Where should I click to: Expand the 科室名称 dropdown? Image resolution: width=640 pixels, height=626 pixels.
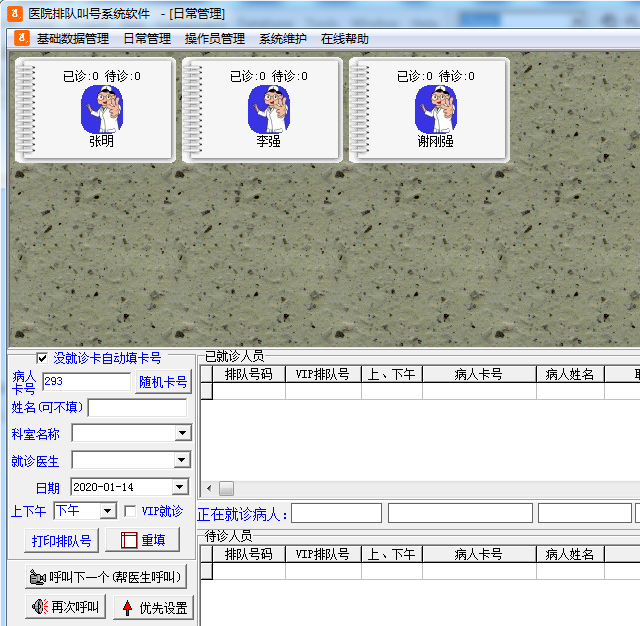[182, 433]
